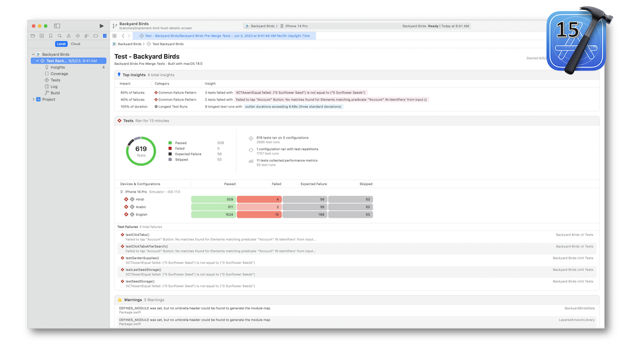Open the Breakpoint navigator icon
The image size is (644, 346).
[96, 36]
